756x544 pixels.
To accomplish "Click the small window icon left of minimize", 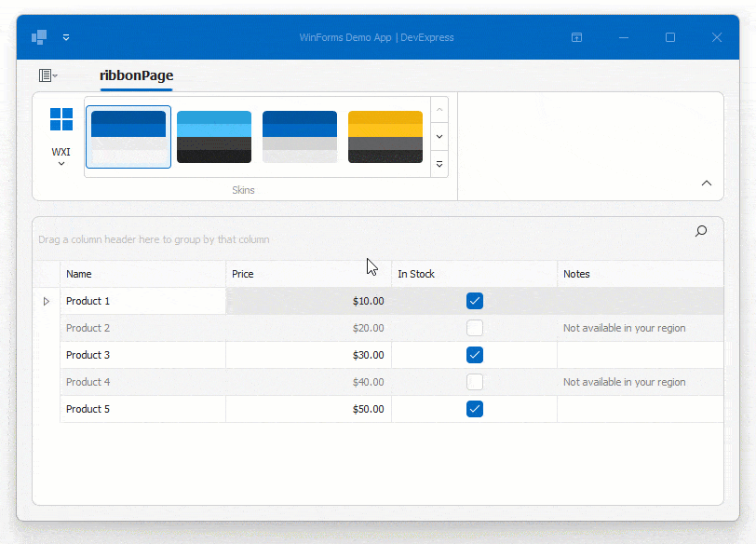I will (x=576, y=37).
